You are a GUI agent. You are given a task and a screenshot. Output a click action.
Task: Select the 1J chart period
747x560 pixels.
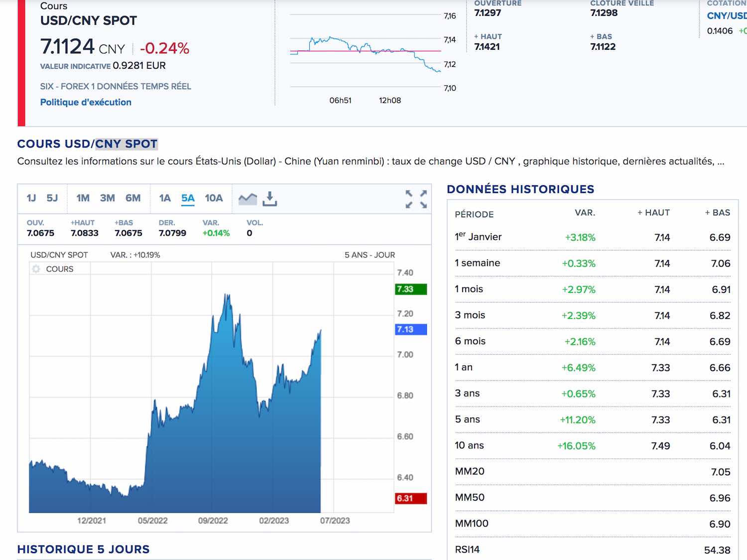(31, 198)
